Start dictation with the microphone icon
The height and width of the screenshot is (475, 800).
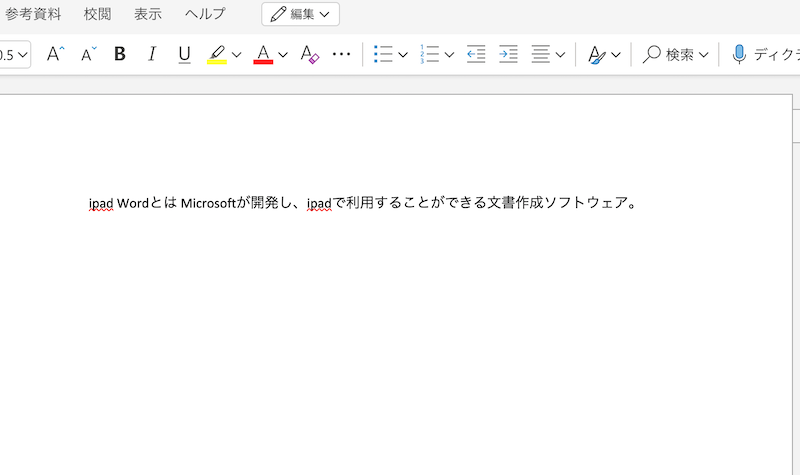pos(739,54)
